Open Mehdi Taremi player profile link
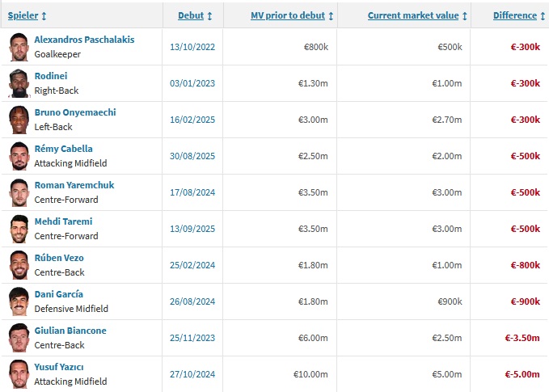The image size is (549, 392). point(63,221)
